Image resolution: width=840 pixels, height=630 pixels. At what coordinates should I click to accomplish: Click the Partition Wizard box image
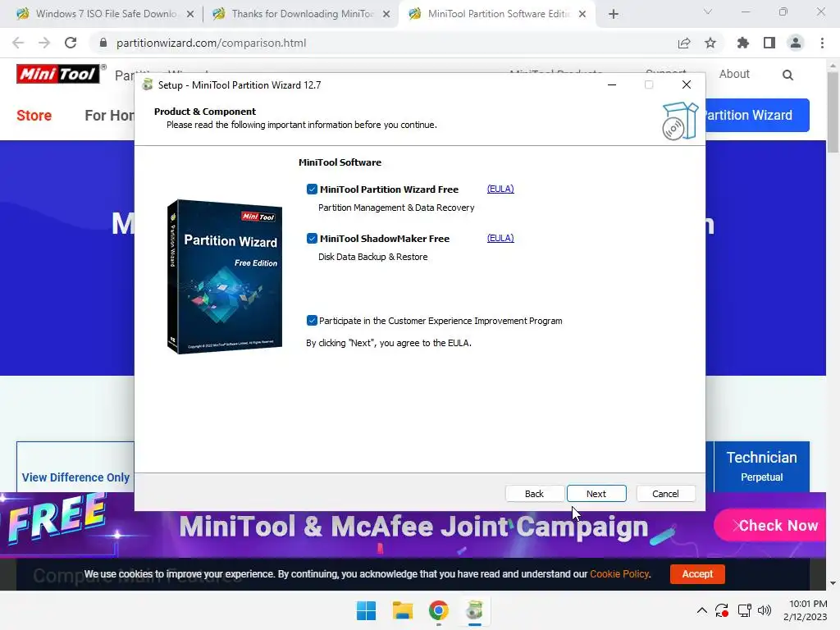click(x=225, y=276)
